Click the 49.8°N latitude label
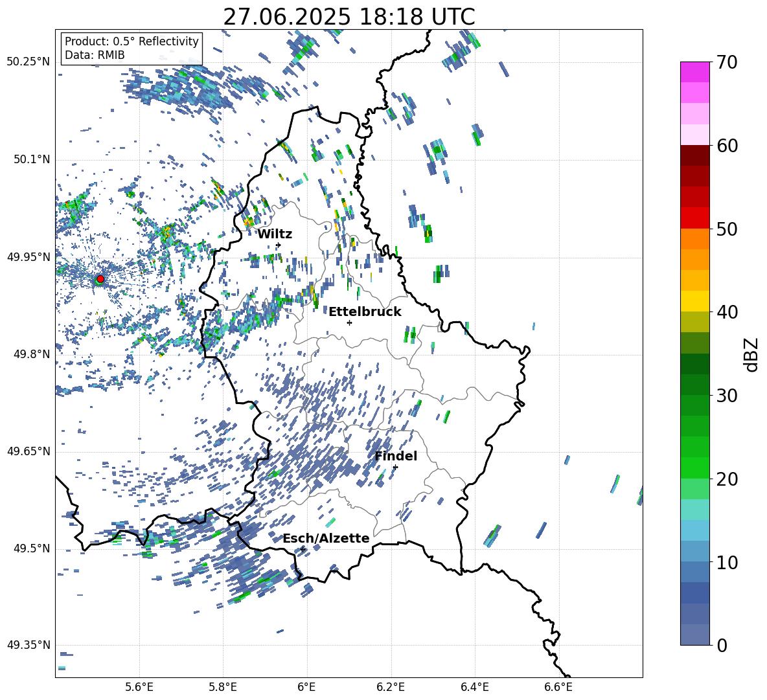Image resolution: width=767 pixels, height=700 pixels. tap(32, 354)
